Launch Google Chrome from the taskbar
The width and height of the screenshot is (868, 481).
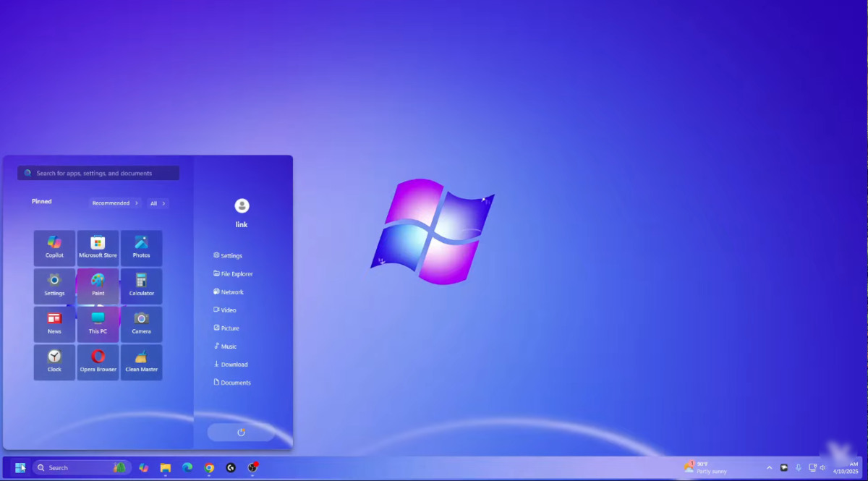click(209, 468)
